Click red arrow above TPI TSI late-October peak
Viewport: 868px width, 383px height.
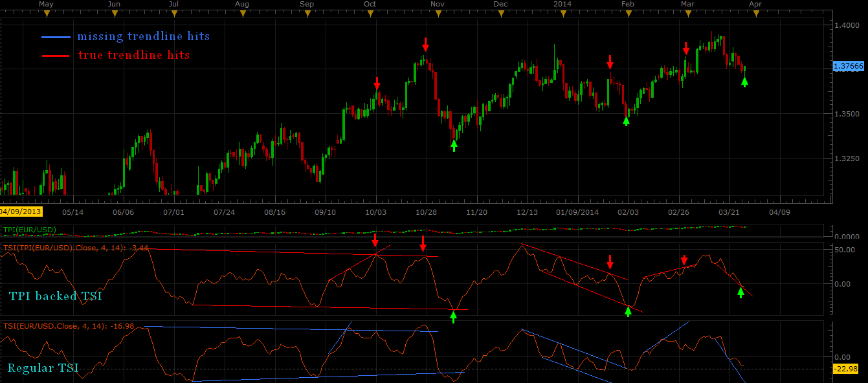(x=423, y=243)
